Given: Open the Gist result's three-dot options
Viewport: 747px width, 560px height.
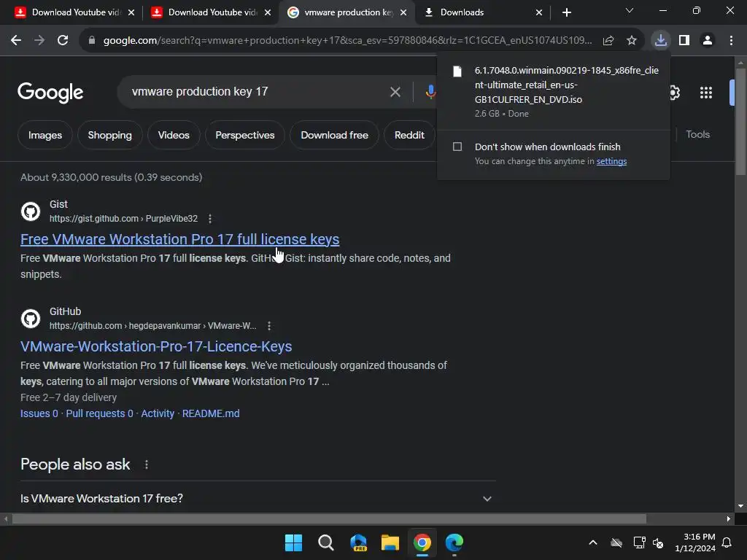Looking at the screenshot, I should [210, 219].
